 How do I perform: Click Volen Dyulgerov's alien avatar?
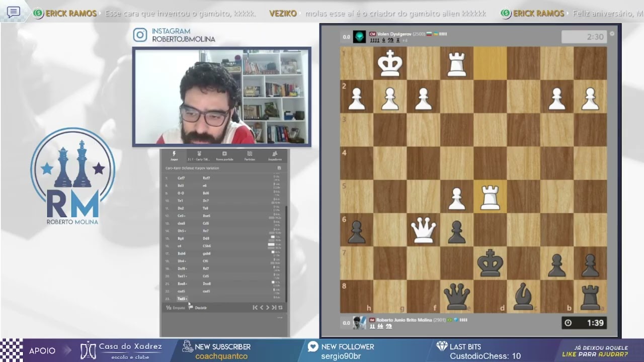pos(359,37)
